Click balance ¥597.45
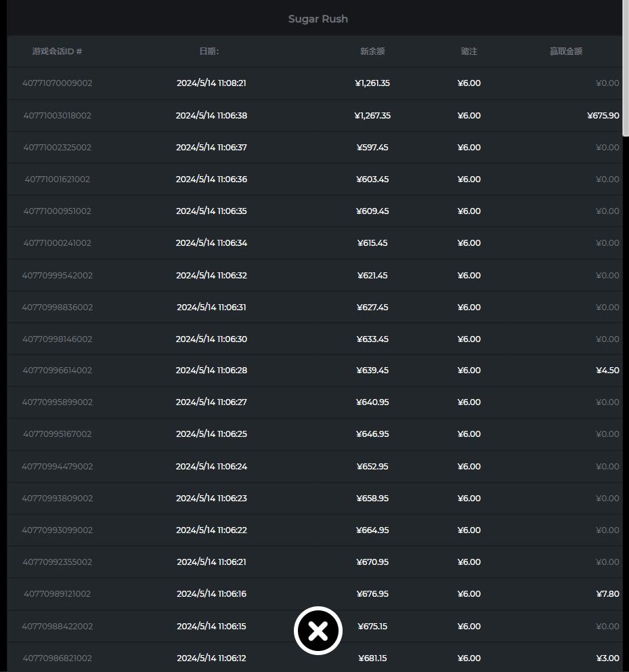 click(372, 148)
